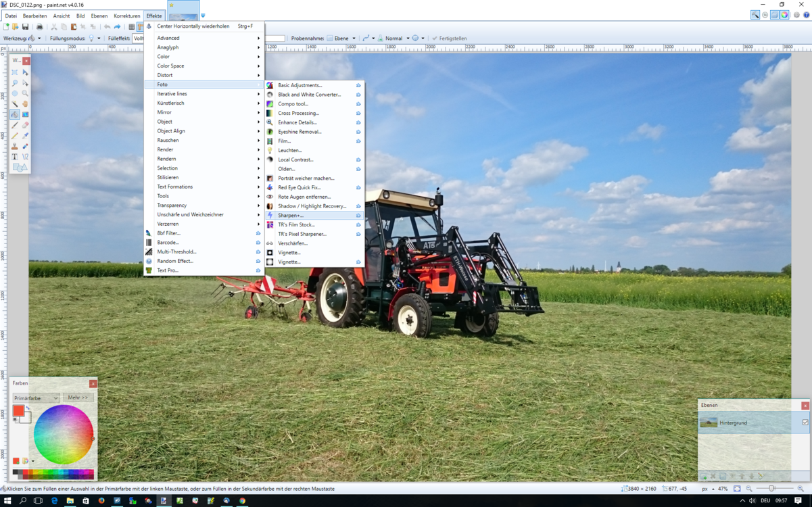Select the DSC_0122 image thumbnail tab
The width and height of the screenshot is (812, 507).
pos(183,11)
